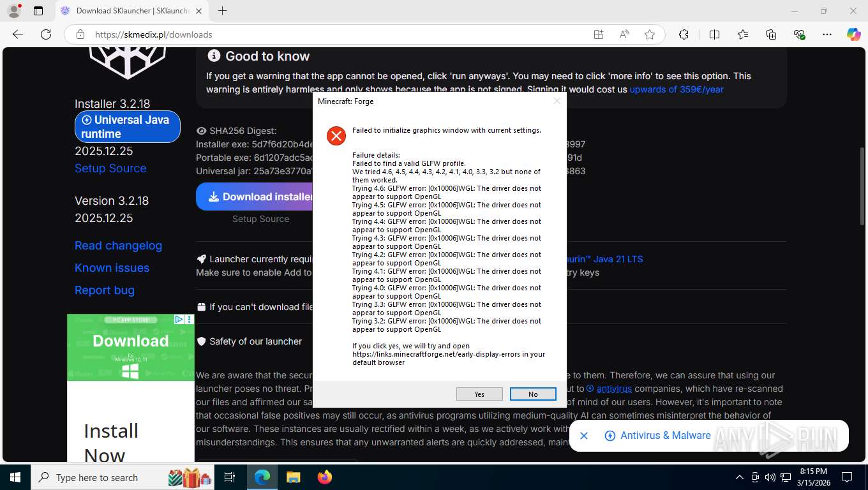This screenshot has height=490, width=868.
Task: Activate Read aloud icon in address bar
Action: pyautogui.click(x=624, y=34)
